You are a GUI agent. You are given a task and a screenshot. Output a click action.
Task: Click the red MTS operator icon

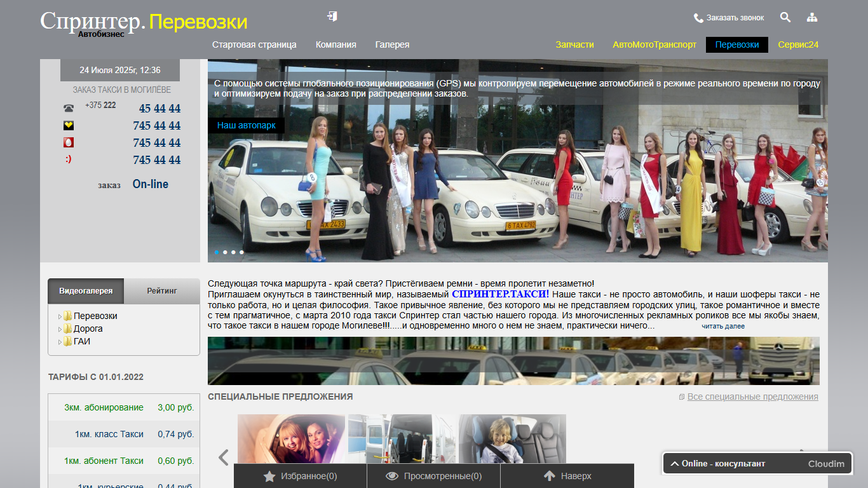point(69,143)
